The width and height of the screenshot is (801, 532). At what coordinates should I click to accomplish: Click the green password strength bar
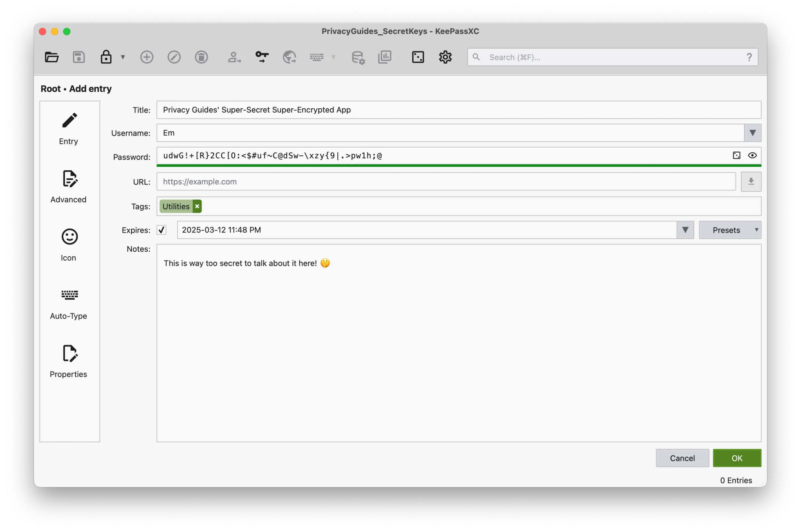click(x=458, y=166)
